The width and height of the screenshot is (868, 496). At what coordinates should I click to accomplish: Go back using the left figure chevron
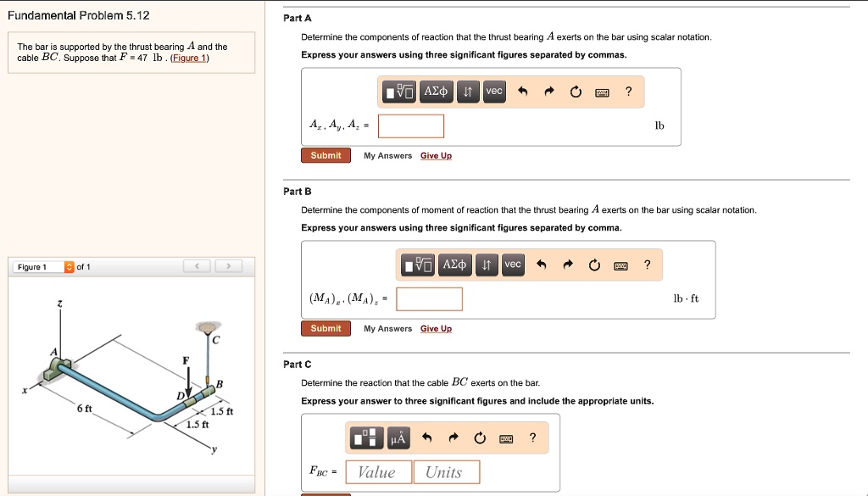tap(196, 265)
